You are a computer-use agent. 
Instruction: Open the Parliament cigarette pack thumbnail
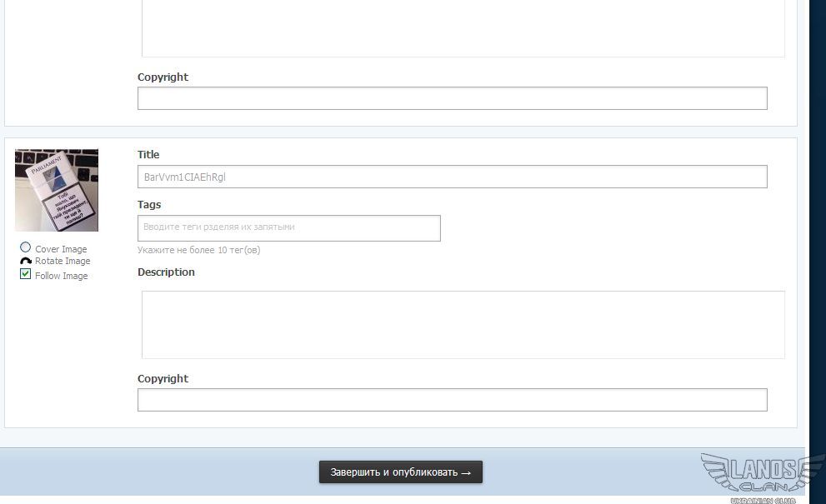click(57, 190)
